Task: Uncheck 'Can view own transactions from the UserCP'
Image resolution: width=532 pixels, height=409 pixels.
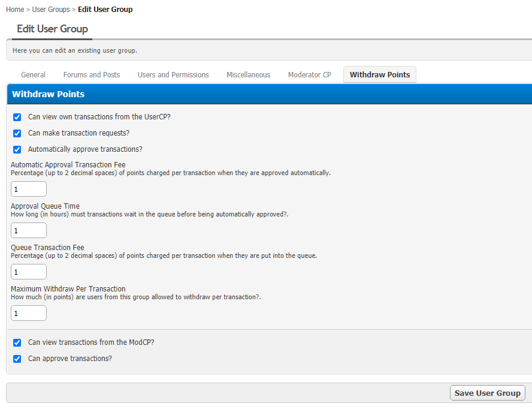Action: [x=17, y=117]
